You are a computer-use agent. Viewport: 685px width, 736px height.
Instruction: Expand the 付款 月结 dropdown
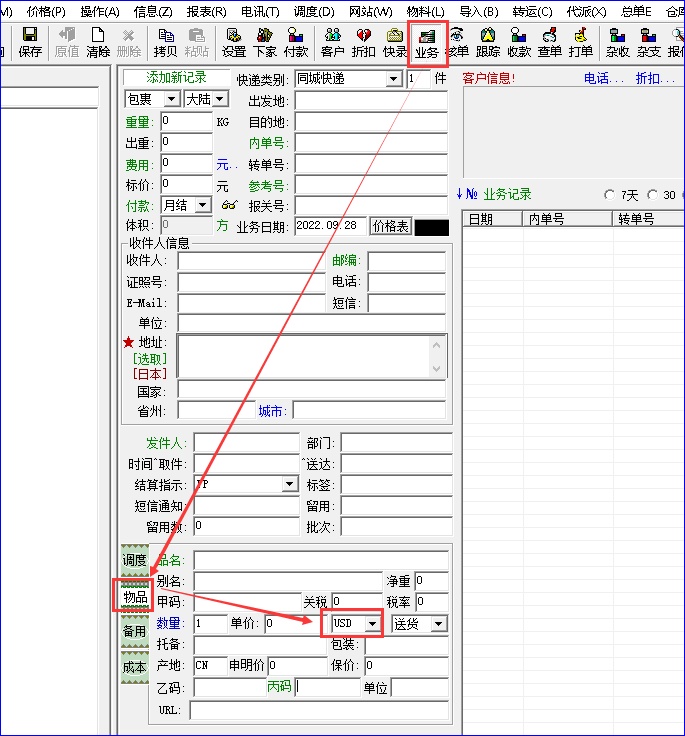click(x=202, y=205)
